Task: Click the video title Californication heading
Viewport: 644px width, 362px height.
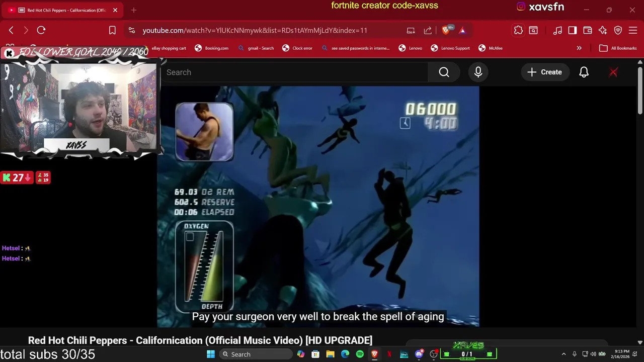Action: (200, 340)
